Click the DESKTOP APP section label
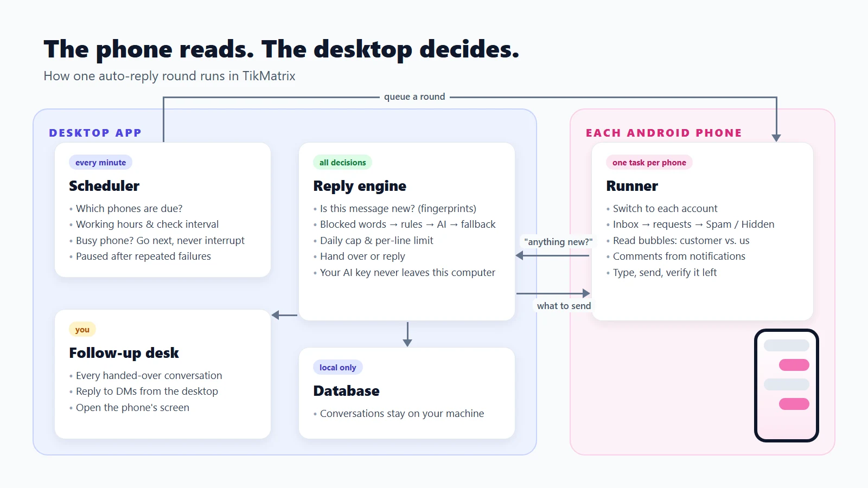Viewport: 868px width, 488px height. tap(95, 133)
